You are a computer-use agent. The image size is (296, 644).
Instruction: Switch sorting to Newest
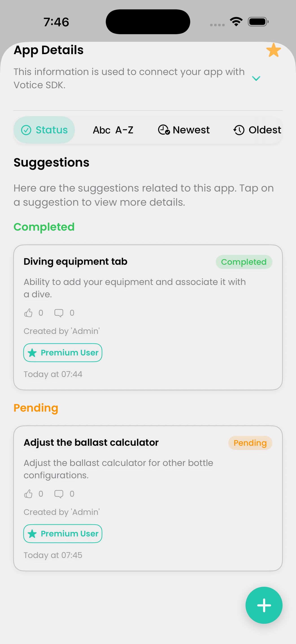coord(184,130)
